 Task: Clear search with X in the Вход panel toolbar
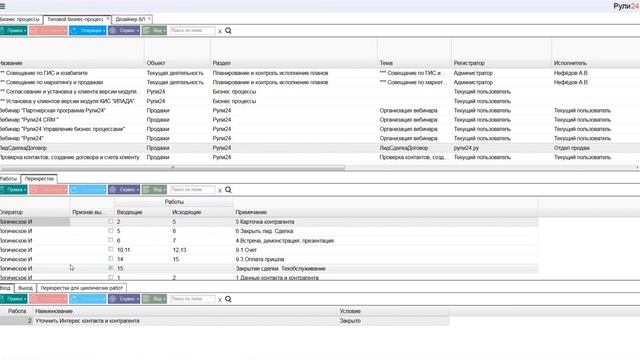point(220,300)
